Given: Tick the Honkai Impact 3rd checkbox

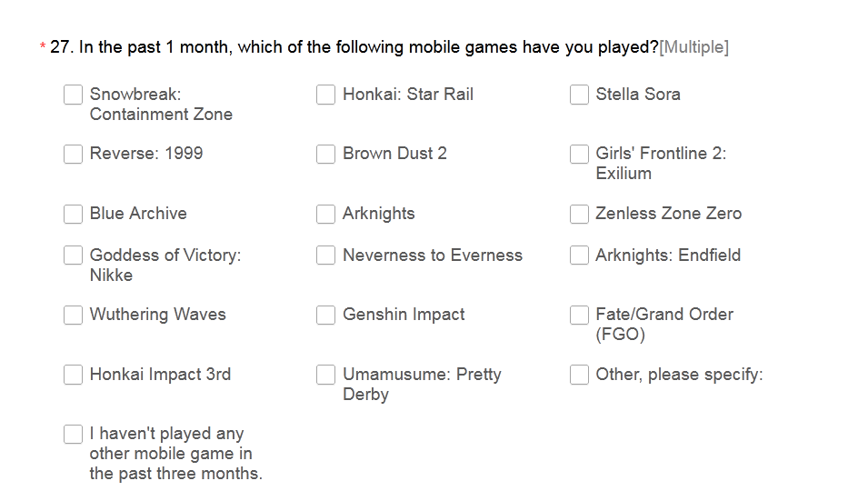Looking at the screenshot, I should coord(73,375).
